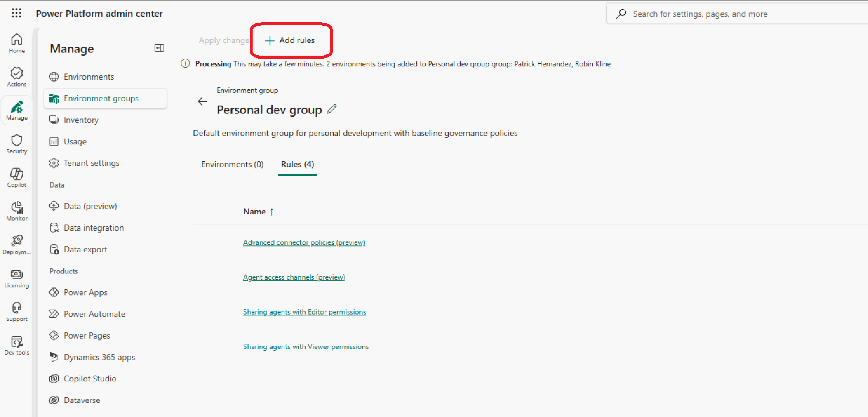The height and width of the screenshot is (417, 868).
Task: Select the Rules (4) tab
Action: [298, 164]
